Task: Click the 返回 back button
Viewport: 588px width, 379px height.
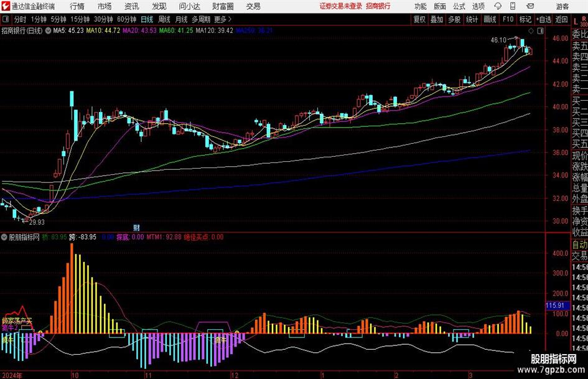Action: click(x=561, y=19)
